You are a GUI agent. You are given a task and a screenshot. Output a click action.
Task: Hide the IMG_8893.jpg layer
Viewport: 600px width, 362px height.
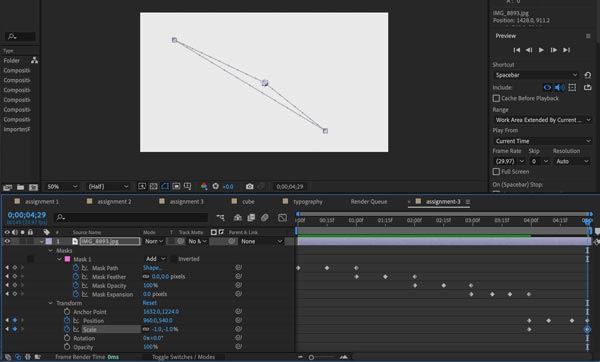tap(7, 241)
